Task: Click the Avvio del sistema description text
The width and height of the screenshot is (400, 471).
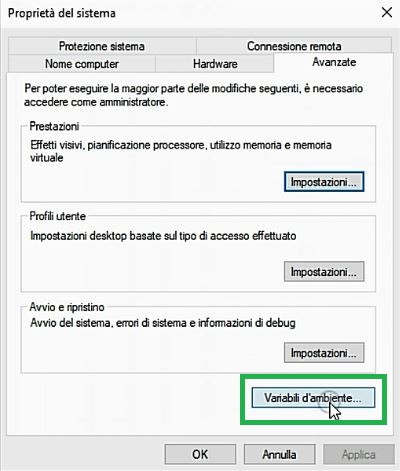Action: 163,323
